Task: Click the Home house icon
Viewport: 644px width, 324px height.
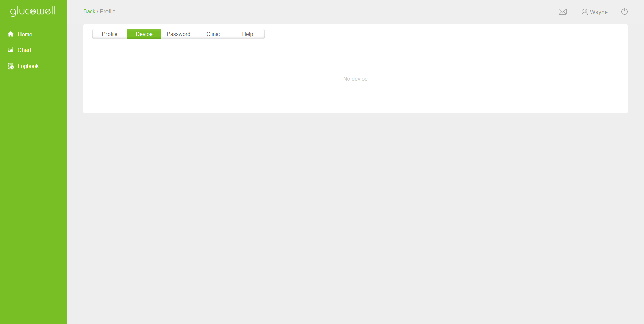Action: tap(11, 34)
